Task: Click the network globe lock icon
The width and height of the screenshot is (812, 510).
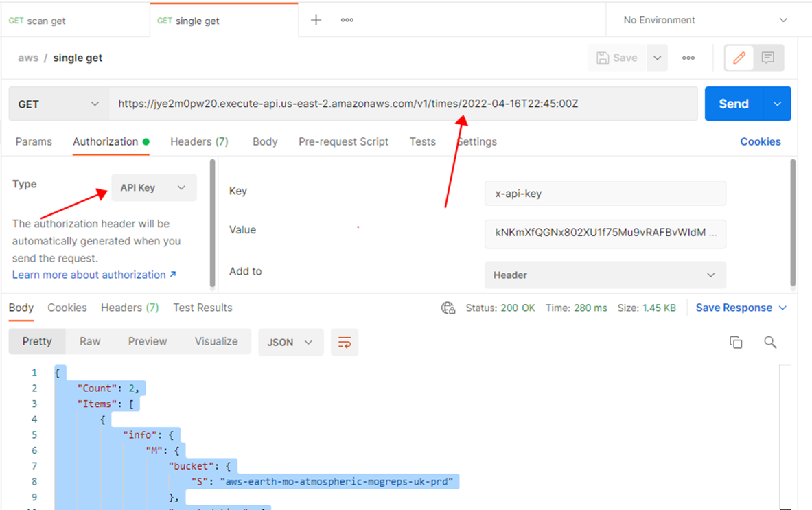Action: (448, 308)
